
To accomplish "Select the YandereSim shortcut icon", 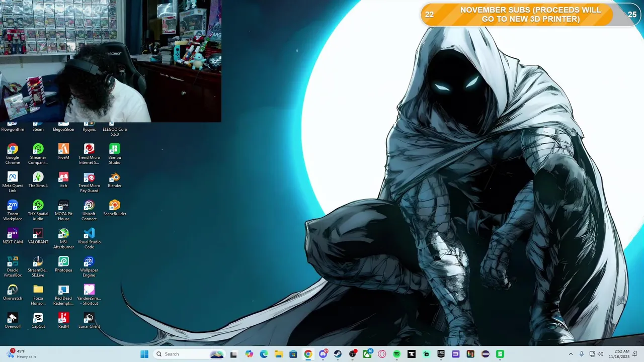I will (89, 295).
